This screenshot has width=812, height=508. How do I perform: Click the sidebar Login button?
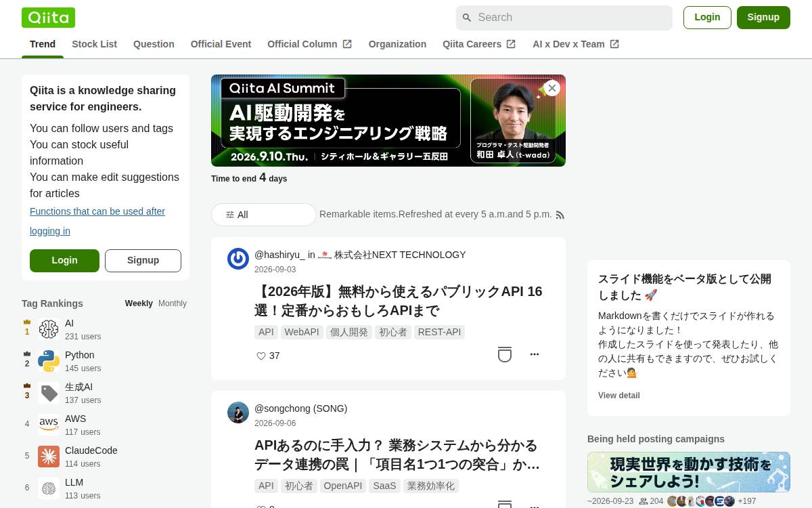tap(64, 261)
